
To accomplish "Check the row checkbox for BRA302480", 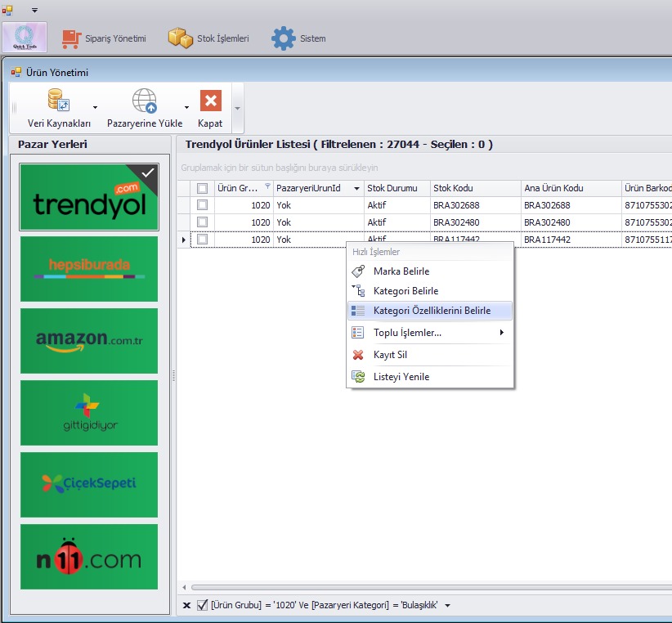I will click(202, 222).
